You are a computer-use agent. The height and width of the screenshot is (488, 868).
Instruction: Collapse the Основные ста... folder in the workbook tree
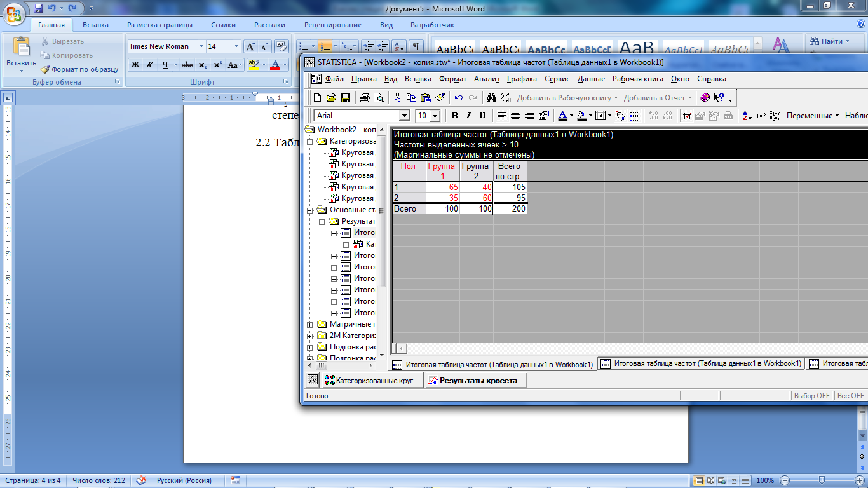[310, 210]
